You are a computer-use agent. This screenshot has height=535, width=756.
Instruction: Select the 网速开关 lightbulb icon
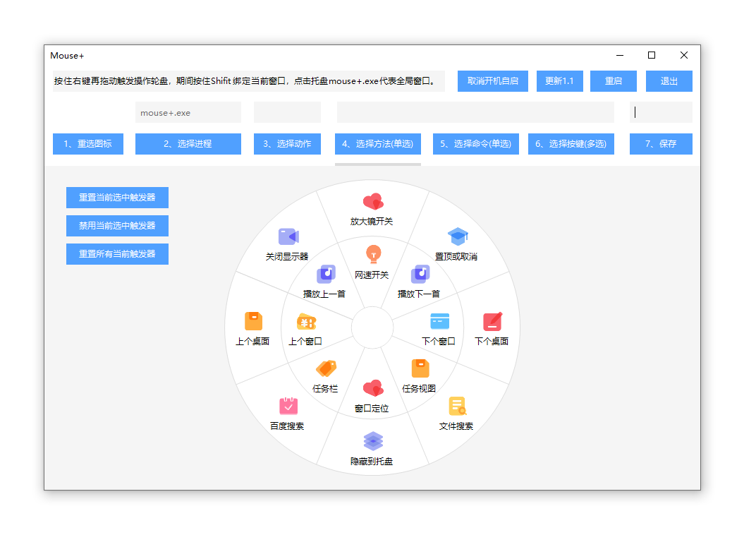pyautogui.click(x=373, y=254)
